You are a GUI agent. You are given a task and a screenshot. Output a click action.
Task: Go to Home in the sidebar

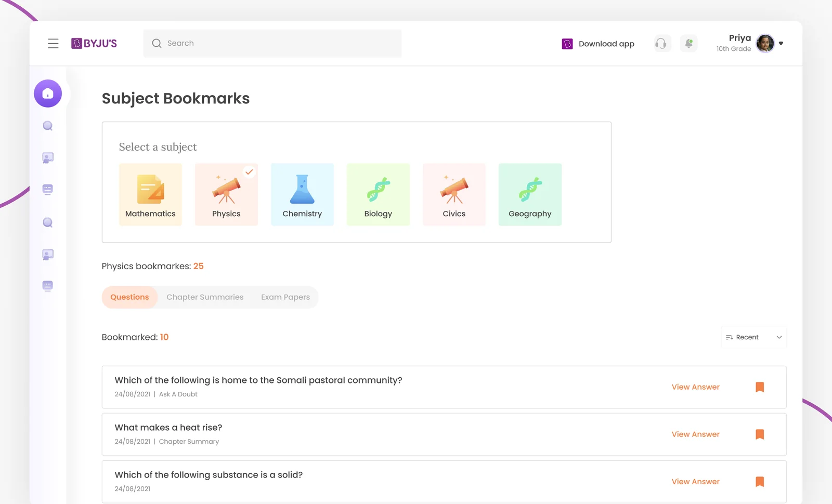(x=48, y=94)
